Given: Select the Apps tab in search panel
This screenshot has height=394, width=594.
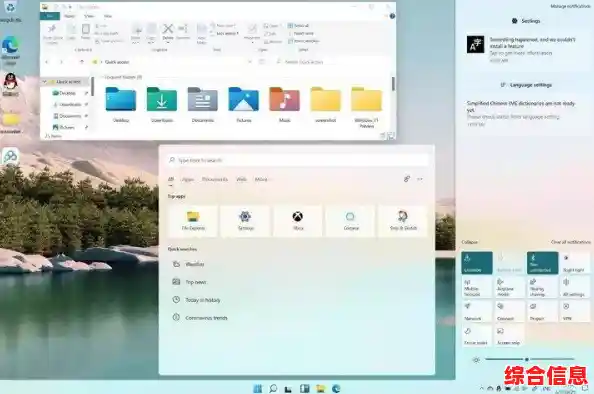Looking at the screenshot, I should [188, 179].
